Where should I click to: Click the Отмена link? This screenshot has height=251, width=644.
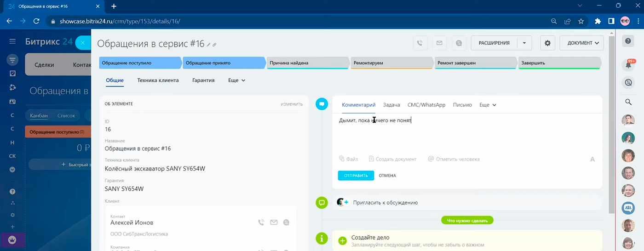tap(387, 176)
